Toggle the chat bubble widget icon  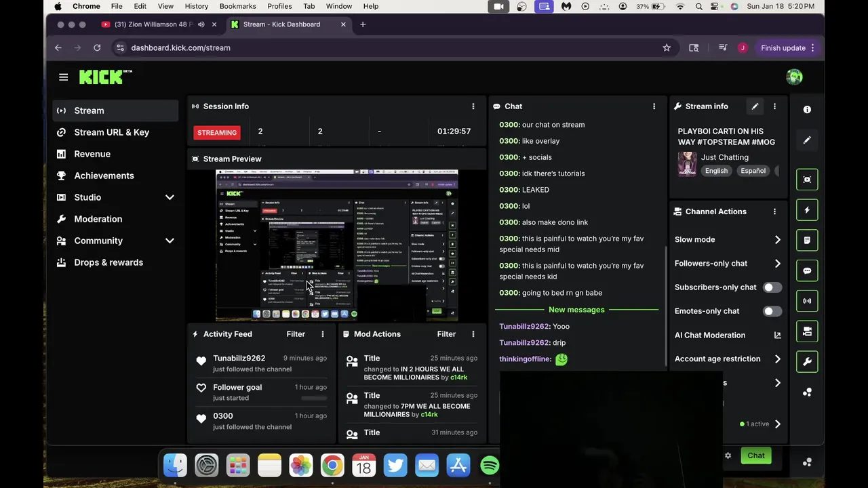807,270
